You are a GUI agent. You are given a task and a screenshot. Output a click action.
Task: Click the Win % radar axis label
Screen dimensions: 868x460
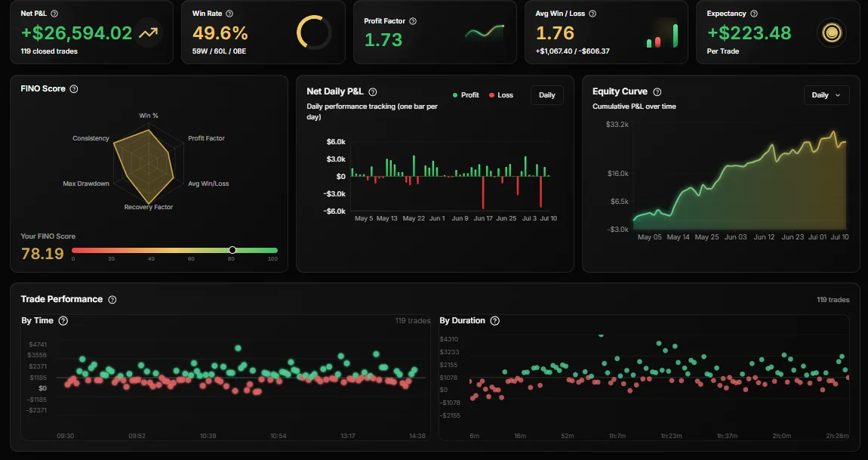149,116
